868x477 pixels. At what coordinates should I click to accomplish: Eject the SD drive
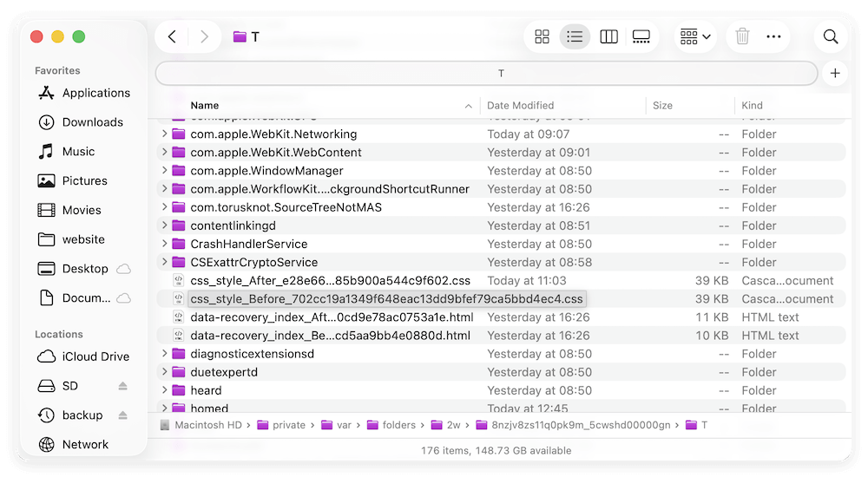[123, 386]
